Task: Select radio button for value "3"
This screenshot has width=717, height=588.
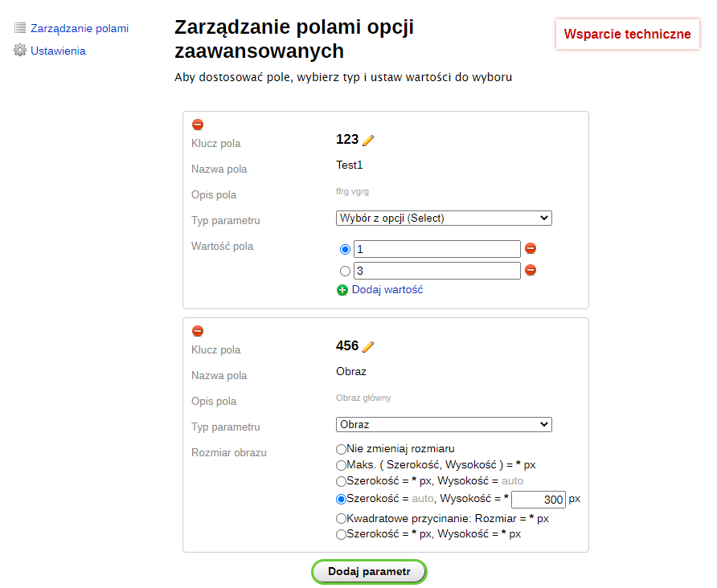Action: (345, 271)
